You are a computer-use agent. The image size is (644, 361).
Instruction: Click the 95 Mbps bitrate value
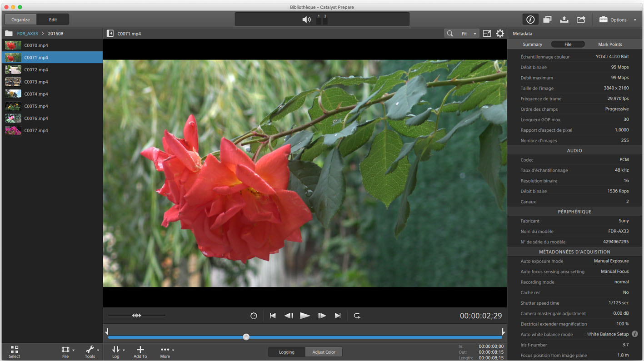pyautogui.click(x=620, y=67)
